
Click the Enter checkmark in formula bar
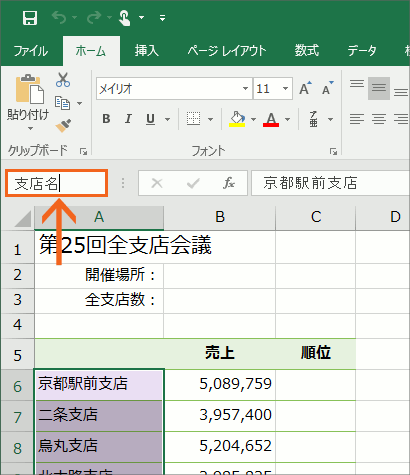click(193, 183)
